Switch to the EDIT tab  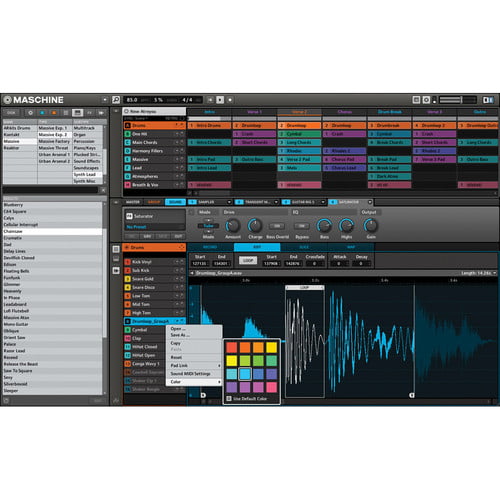[x=257, y=247]
